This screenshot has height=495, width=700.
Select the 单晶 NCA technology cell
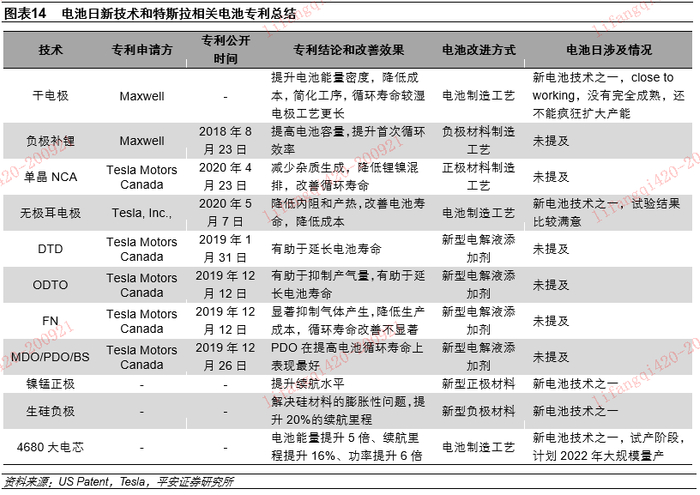(50, 177)
